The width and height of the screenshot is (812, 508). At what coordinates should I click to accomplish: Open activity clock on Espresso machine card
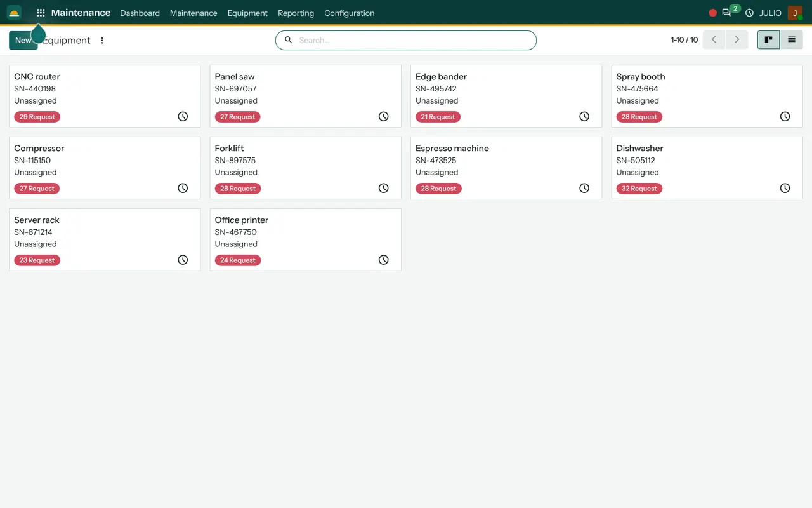point(584,188)
